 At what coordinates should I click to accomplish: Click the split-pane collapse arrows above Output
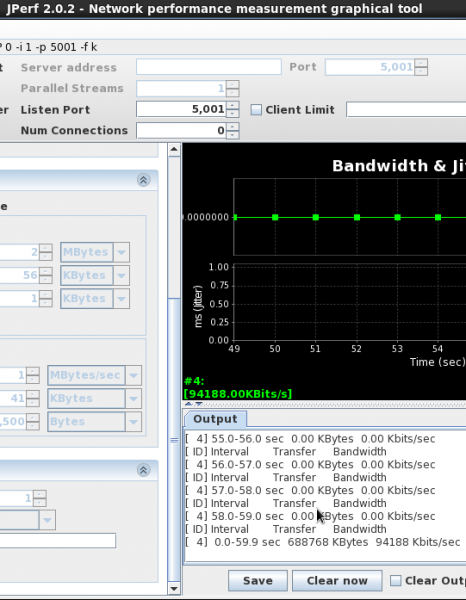[x=194, y=404]
